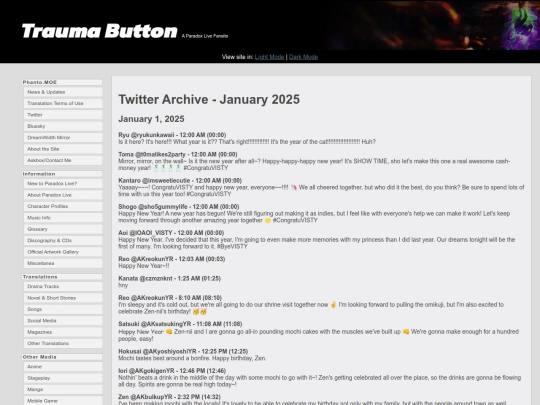Open the Stageplay media page
This screenshot has width=540, height=405.
coord(63,378)
